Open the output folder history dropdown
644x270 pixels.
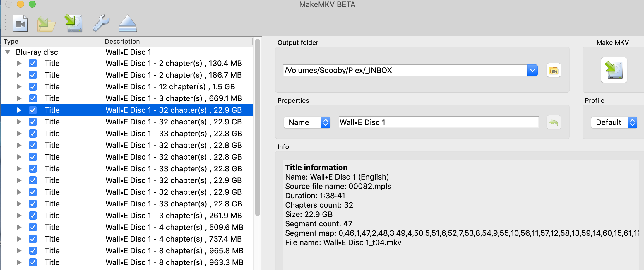(x=532, y=70)
